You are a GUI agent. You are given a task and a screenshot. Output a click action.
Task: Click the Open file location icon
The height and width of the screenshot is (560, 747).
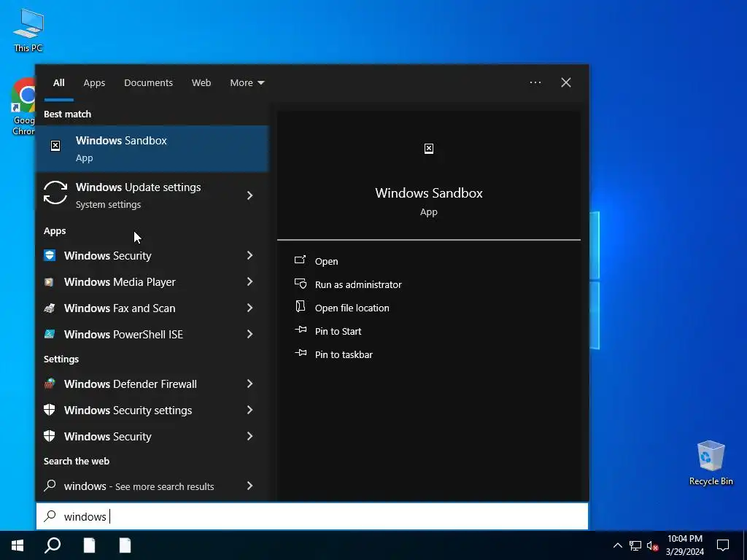pos(300,307)
